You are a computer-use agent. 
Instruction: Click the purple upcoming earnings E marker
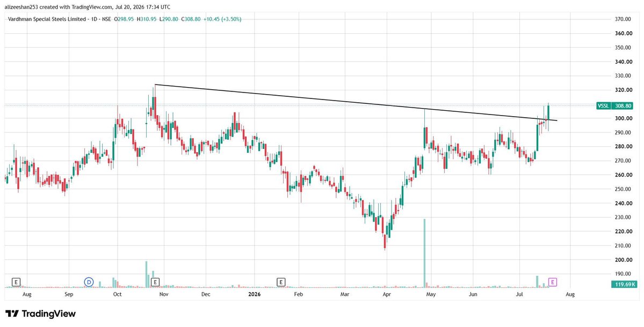(553, 282)
